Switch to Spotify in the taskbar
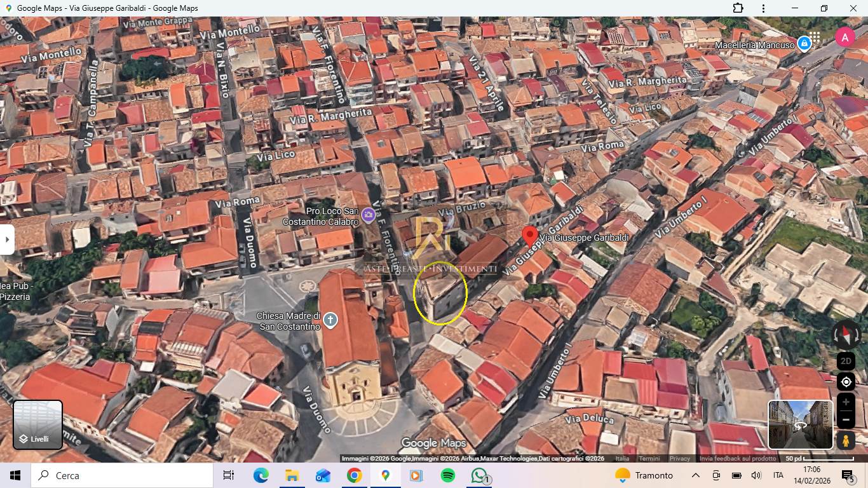This screenshot has height=488, width=868. (447, 475)
